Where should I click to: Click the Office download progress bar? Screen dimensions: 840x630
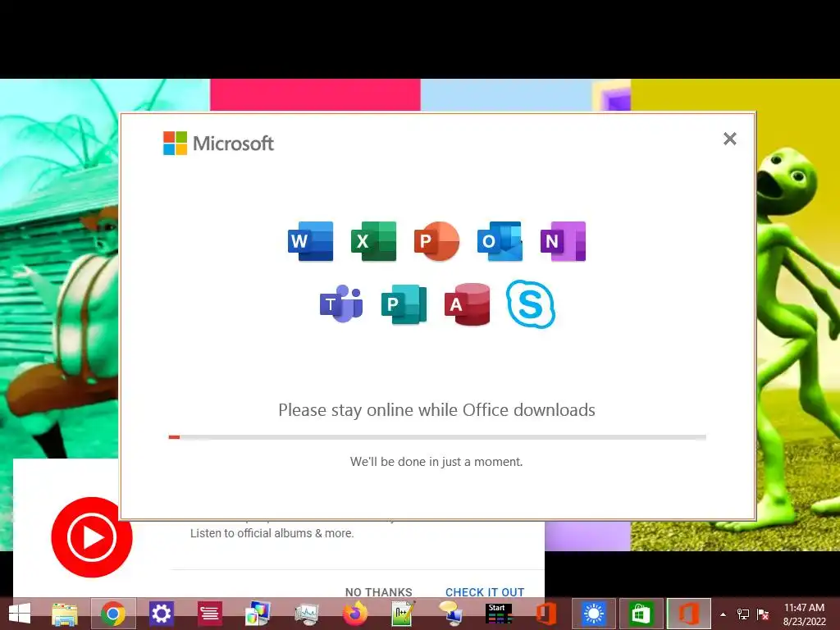click(437, 437)
